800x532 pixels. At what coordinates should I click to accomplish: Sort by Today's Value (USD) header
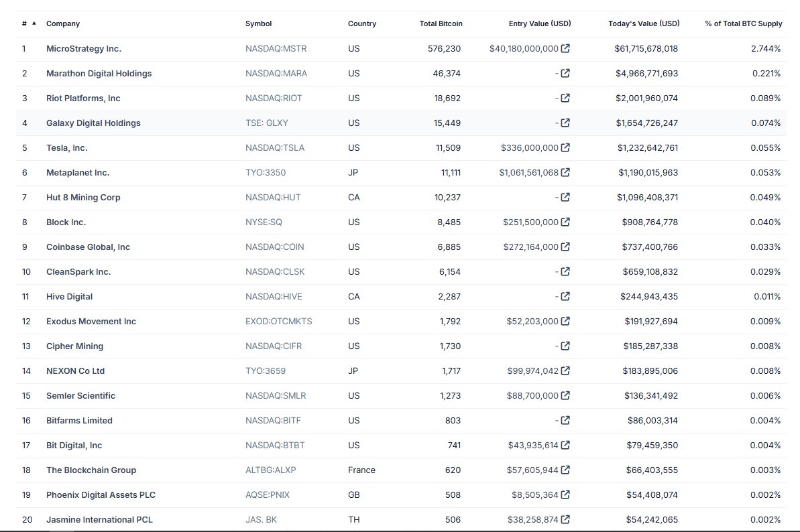[x=644, y=23]
